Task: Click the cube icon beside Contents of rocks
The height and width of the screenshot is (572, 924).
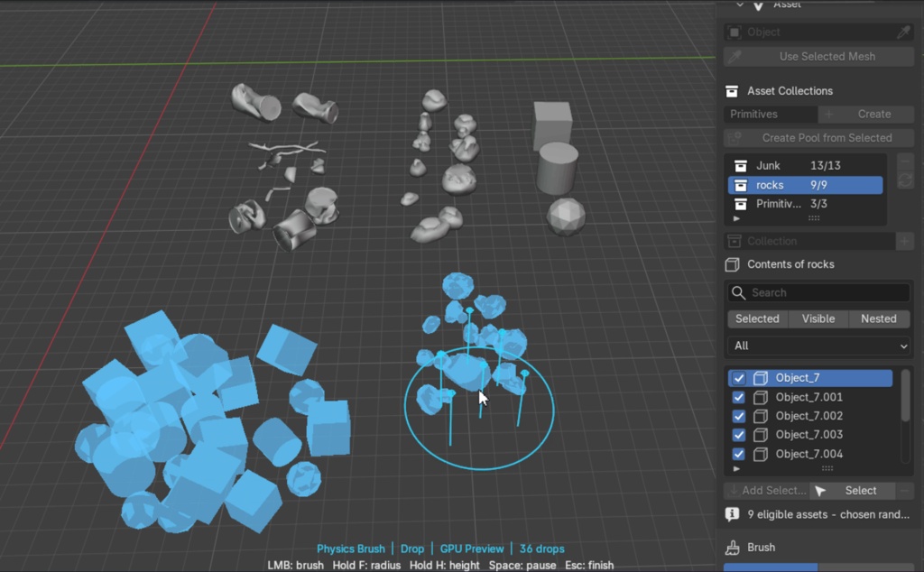Action: click(x=732, y=264)
